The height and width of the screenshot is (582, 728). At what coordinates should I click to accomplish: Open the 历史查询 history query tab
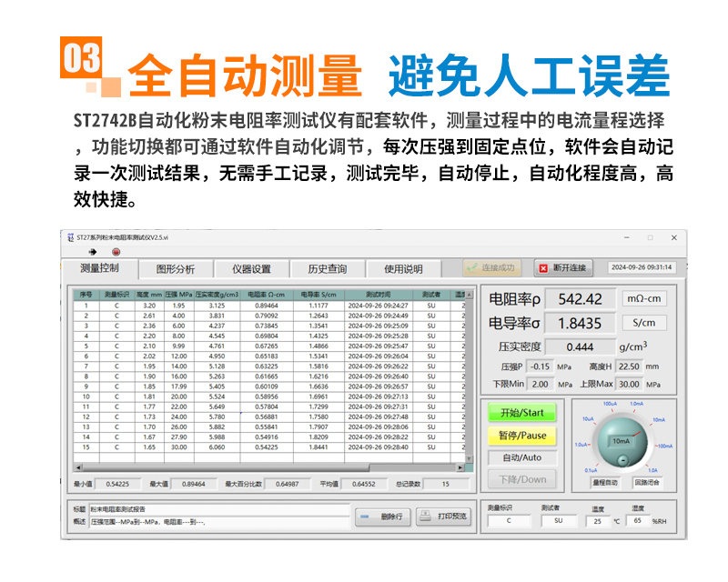click(327, 269)
